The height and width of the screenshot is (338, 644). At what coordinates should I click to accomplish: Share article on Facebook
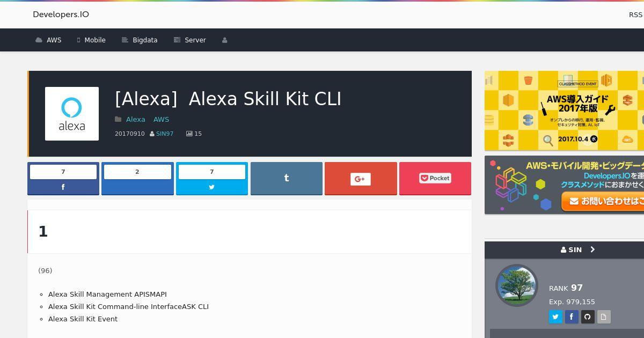pyautogui.click(x=63, y=179)
